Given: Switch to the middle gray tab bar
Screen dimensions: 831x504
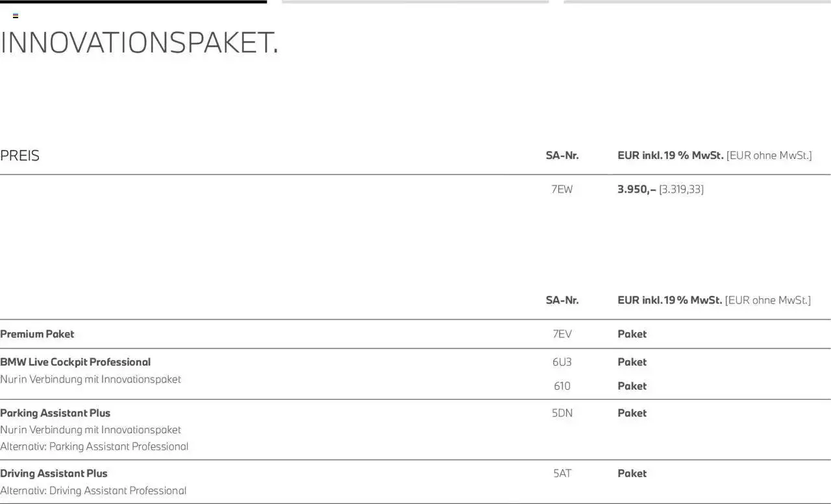Looking at the screenshot, I should click(x=415, y=2).
